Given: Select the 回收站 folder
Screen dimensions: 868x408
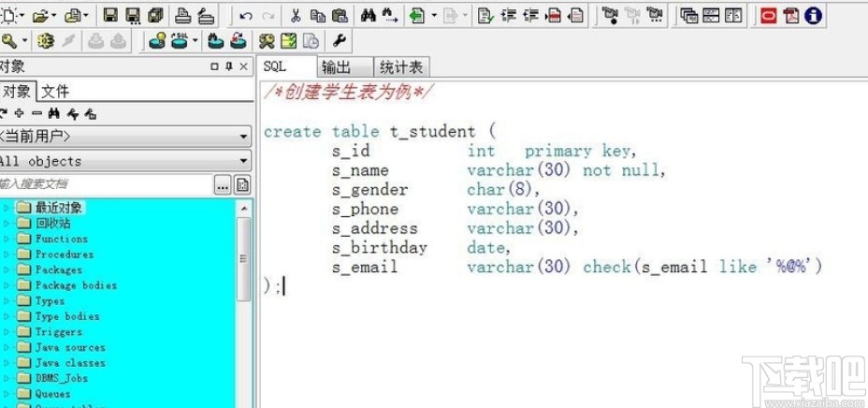Looking at the screenshot, I should tap(53, 224).
